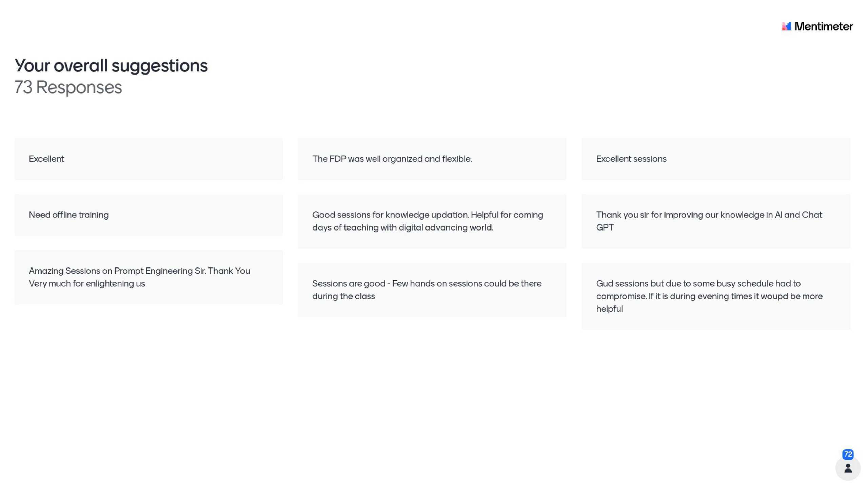Viewport: 868px width, 488px height.
Task: Click the 'helpful' last line in evening card
Action: [609, 309]
